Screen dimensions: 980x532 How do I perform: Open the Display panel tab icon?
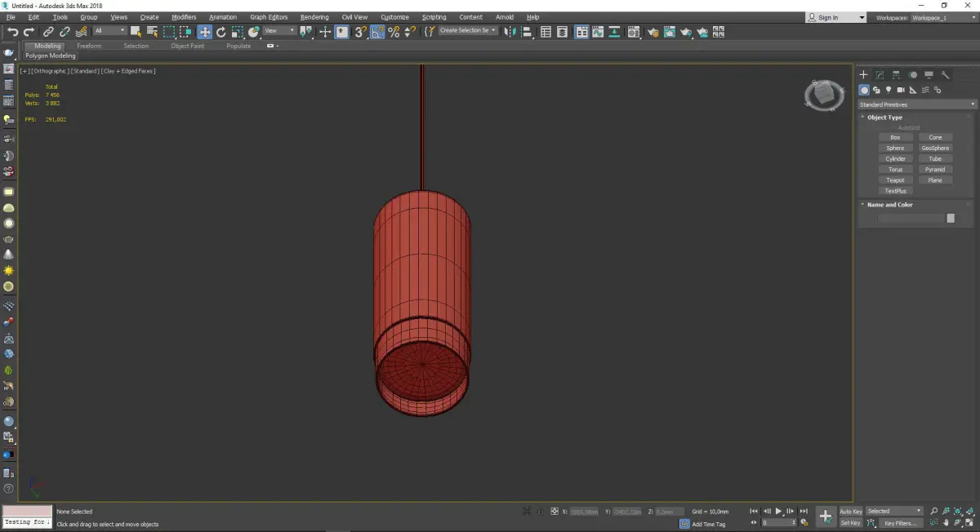929,74
